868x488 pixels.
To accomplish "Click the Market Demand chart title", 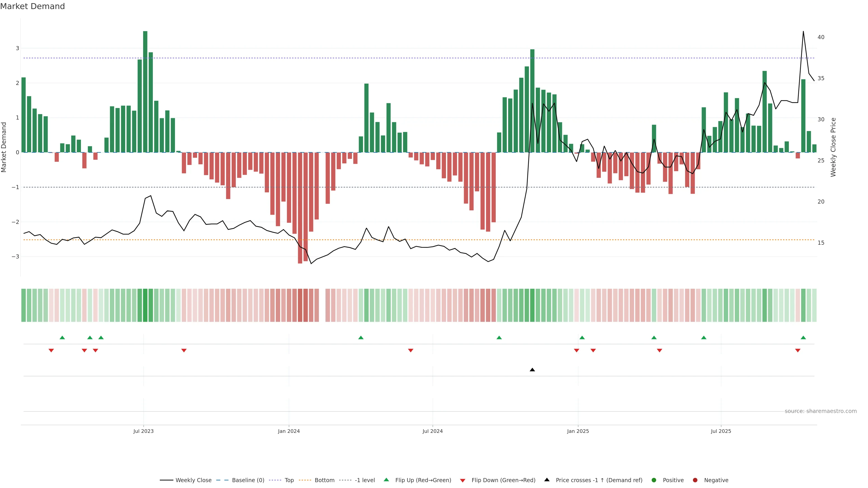I will tap(32, 6).
